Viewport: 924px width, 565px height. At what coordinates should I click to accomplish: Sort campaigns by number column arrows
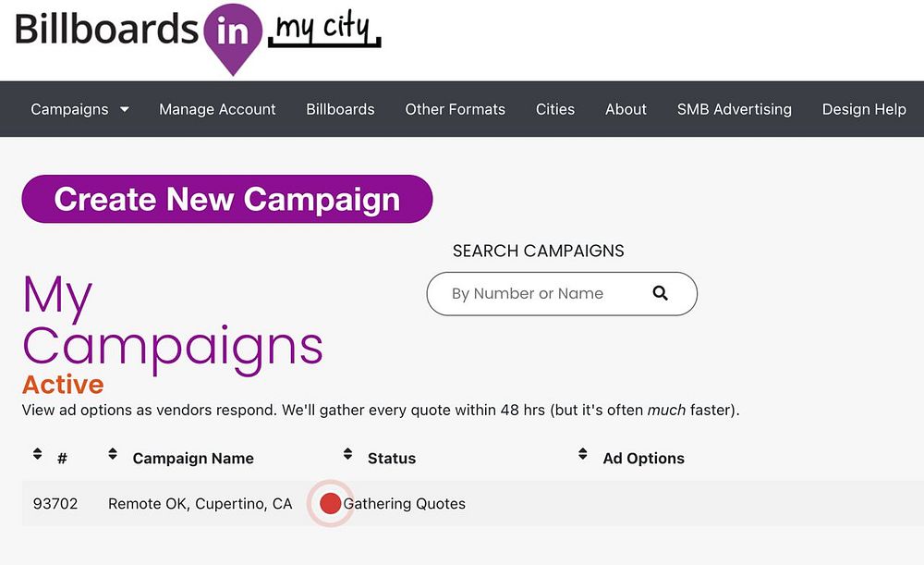pyautogui.click(x=37, y=454)
